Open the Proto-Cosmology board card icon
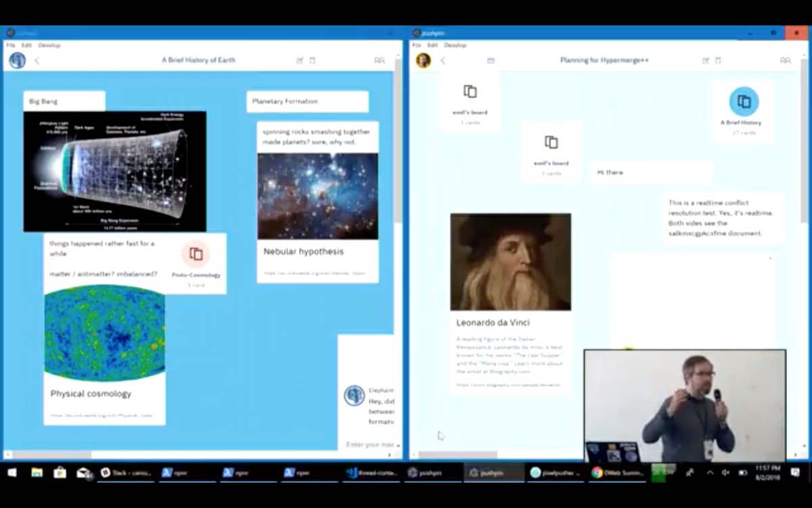812x508 pixels. (196, 254)
